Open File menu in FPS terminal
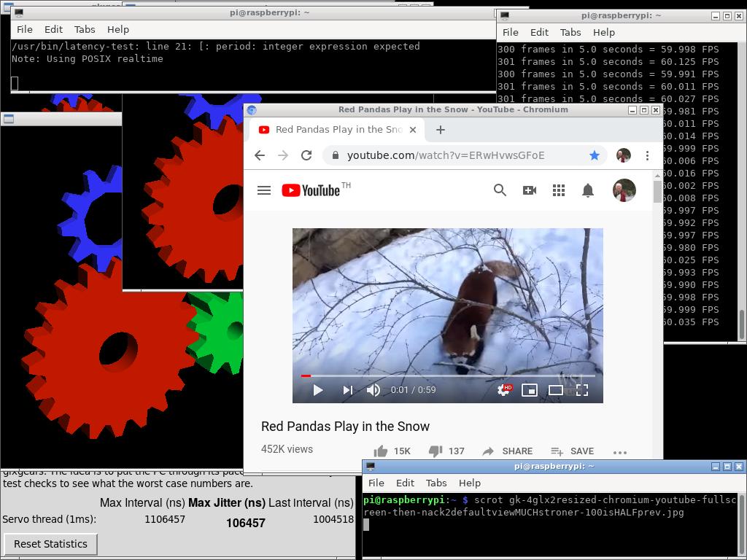Image resolution: width=747 pixels, height=560 pixels. click(510, 32)
